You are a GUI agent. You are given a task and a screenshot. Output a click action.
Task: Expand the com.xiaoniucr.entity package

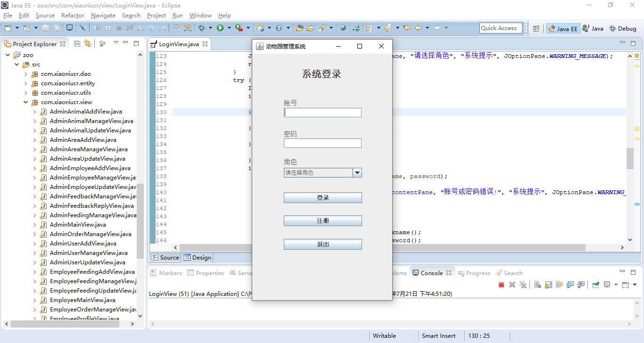(26, 83)
